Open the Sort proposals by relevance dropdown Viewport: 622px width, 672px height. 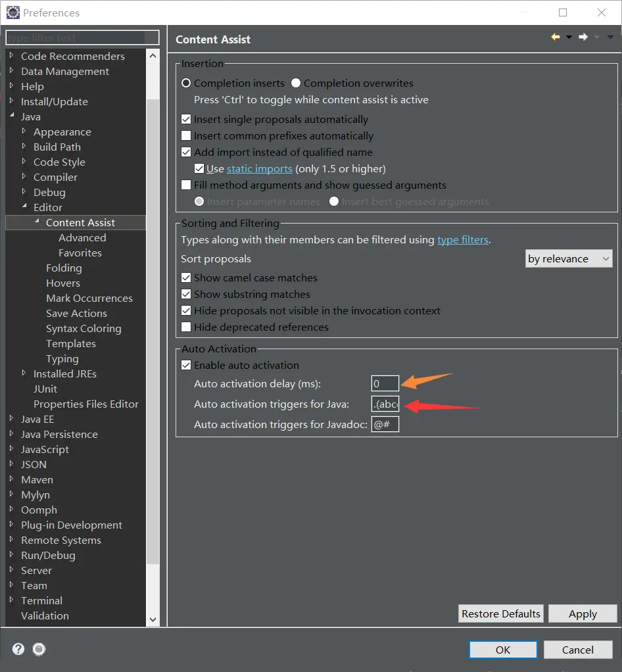click(x=569, y=259)
